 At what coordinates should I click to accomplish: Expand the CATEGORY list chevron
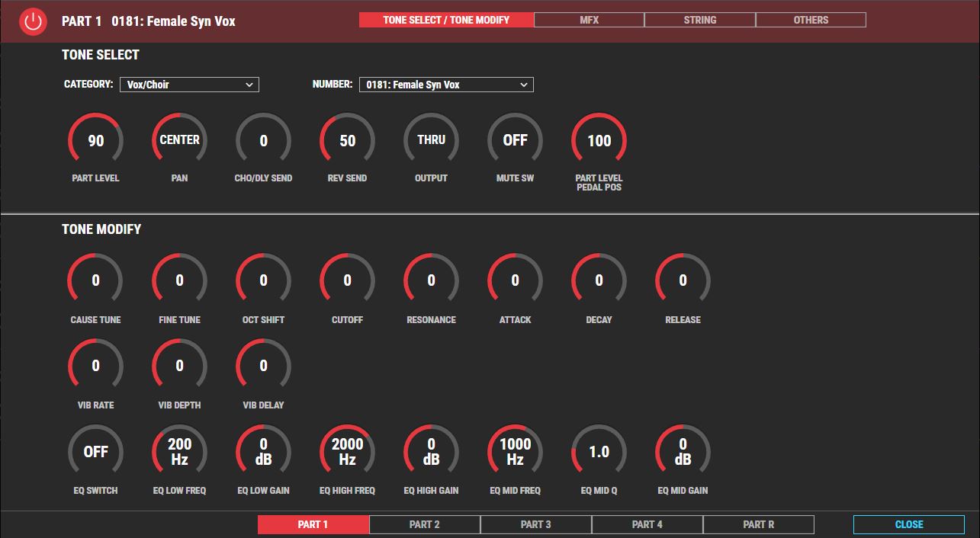click(252, 85)
